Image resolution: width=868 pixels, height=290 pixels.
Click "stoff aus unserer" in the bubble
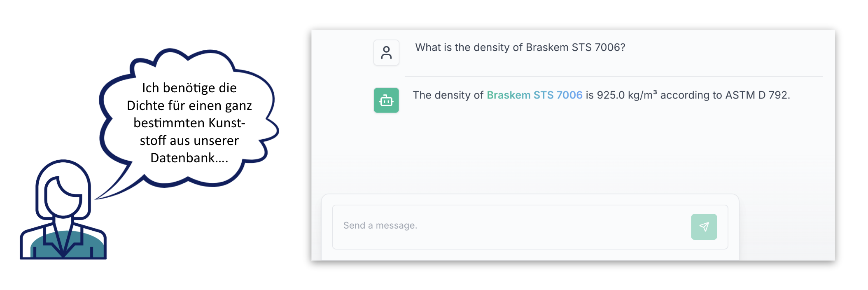click(x=189, y=140)
